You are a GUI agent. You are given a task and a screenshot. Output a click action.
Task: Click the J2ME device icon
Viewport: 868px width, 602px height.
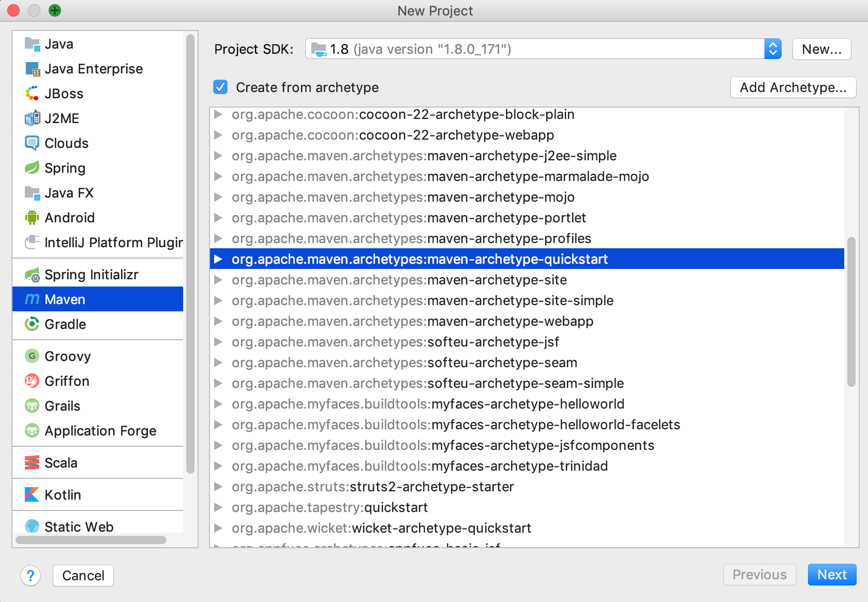pos(32,118)
